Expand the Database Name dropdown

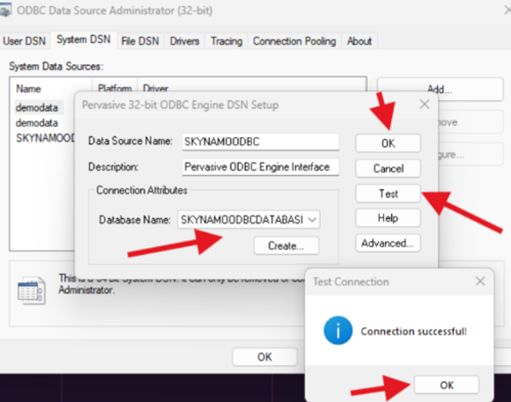click(x=312, y=220)
